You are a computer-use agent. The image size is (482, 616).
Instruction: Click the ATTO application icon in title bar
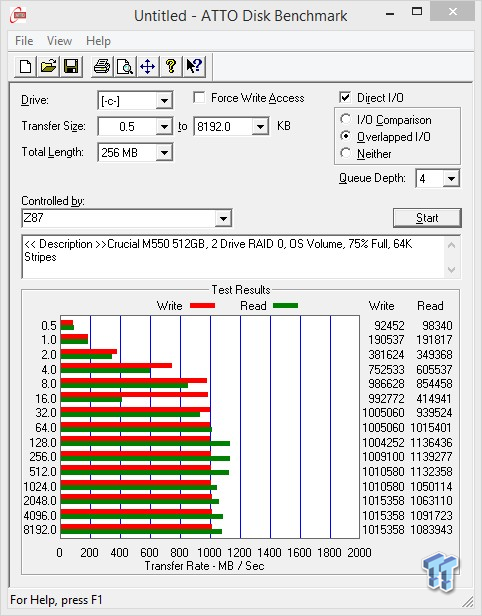click(x=18, y=16)
